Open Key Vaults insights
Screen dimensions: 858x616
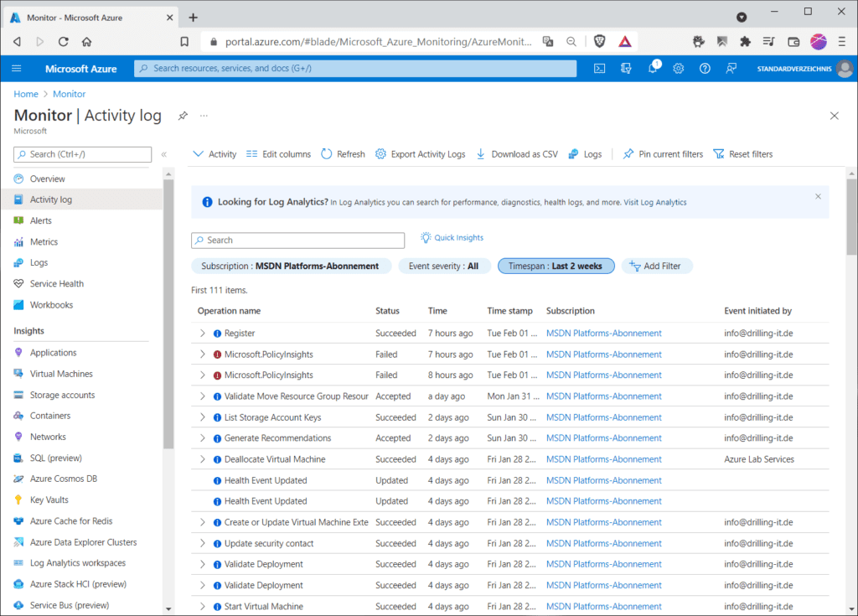pos(49,500)
